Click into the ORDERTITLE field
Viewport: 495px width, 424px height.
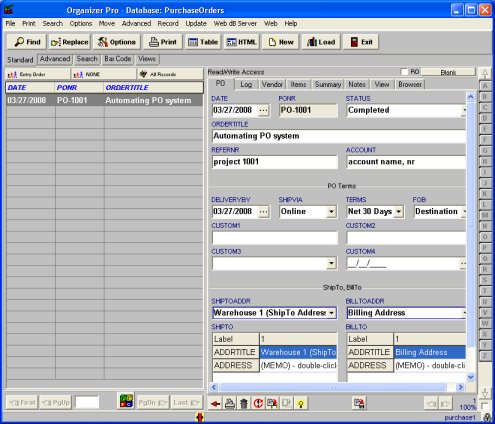[x=338, y=136]
